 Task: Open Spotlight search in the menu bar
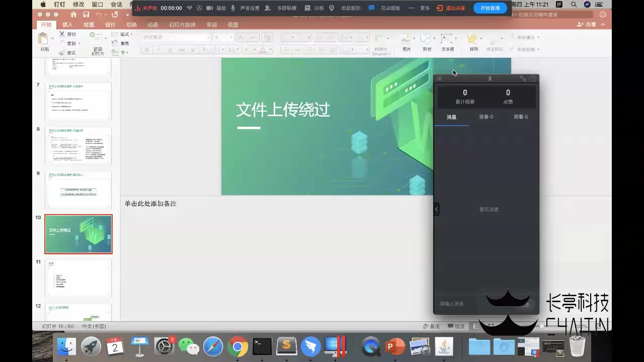pyautogui.click(x=574, y=4)
